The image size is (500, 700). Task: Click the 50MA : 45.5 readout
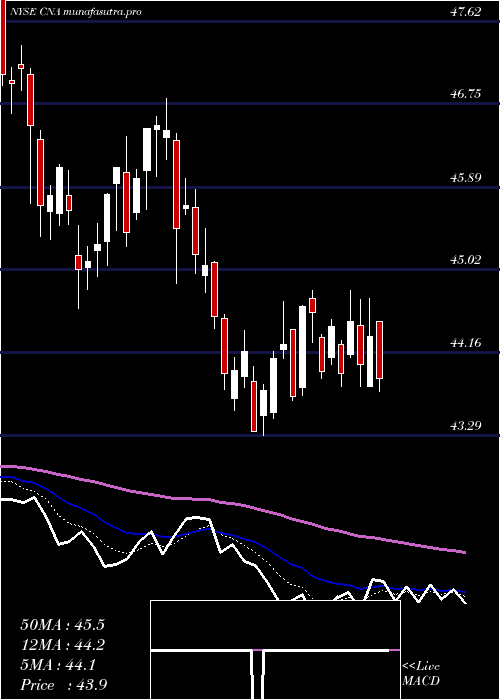coord(62,625)
